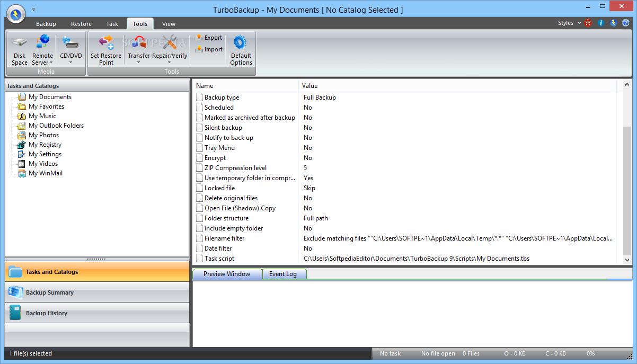Click the Export icon in ribbon

pyautogui.click(x=199, y=38)
